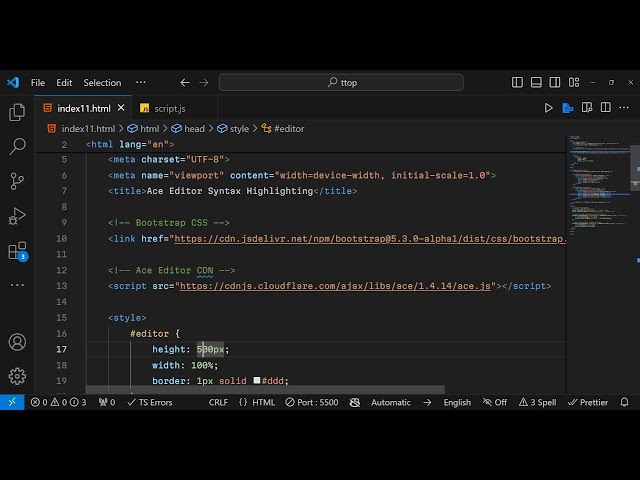Open additional views ellipsis in activity bar

(17, 285)
